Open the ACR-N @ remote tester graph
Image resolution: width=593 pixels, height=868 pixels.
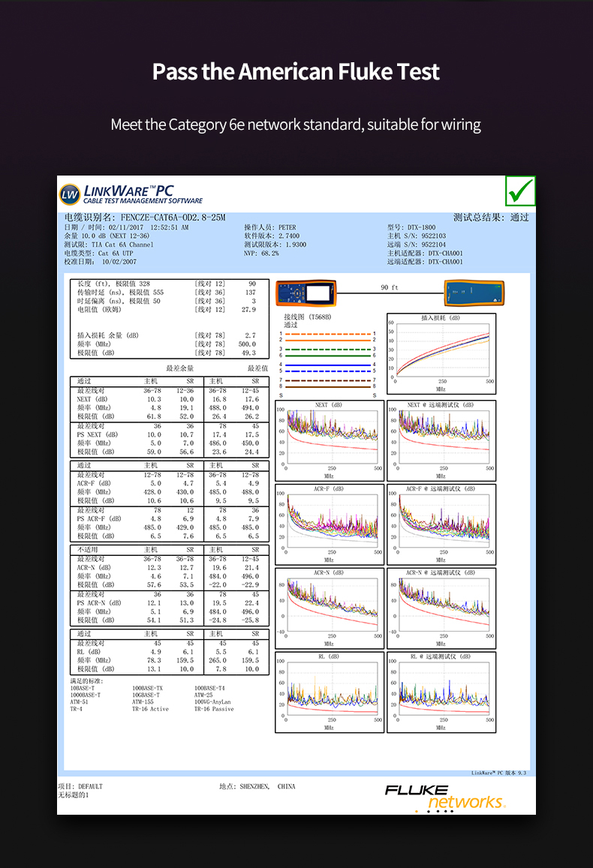(441, 608)
